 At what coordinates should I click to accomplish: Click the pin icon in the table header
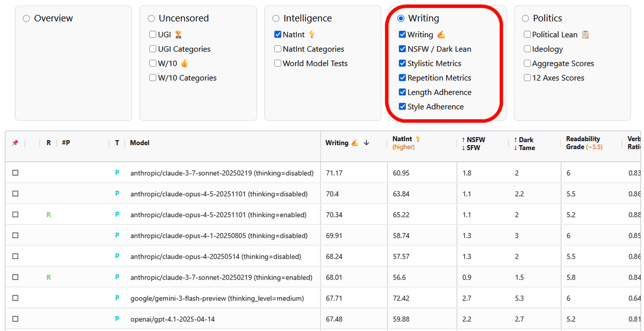(15, 143)
